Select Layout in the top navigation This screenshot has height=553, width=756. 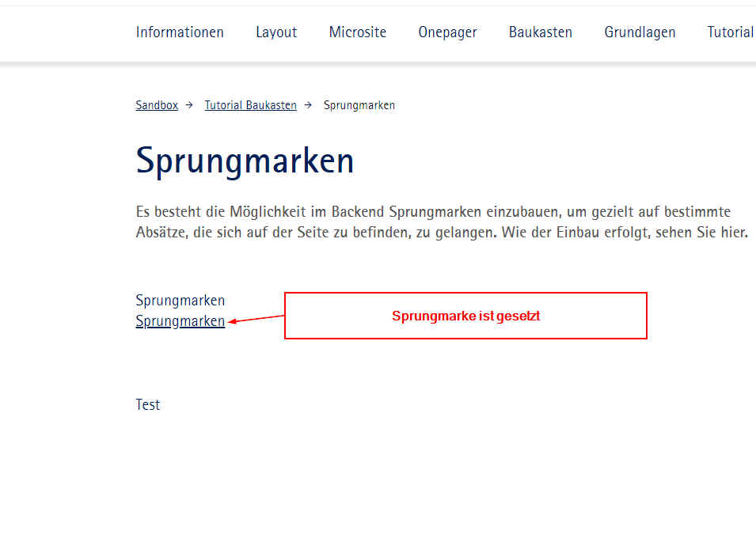click(x=276, y=32)
